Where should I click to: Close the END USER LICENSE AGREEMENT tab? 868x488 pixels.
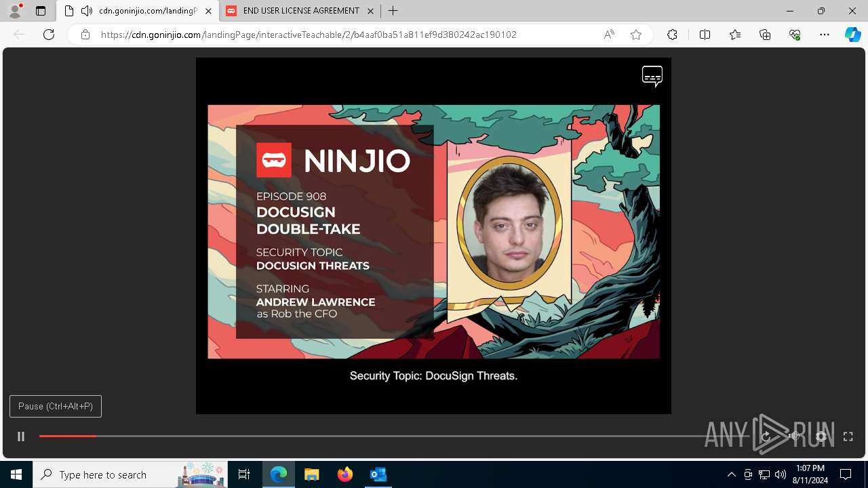pyautogui.click(x=370, y=11)
